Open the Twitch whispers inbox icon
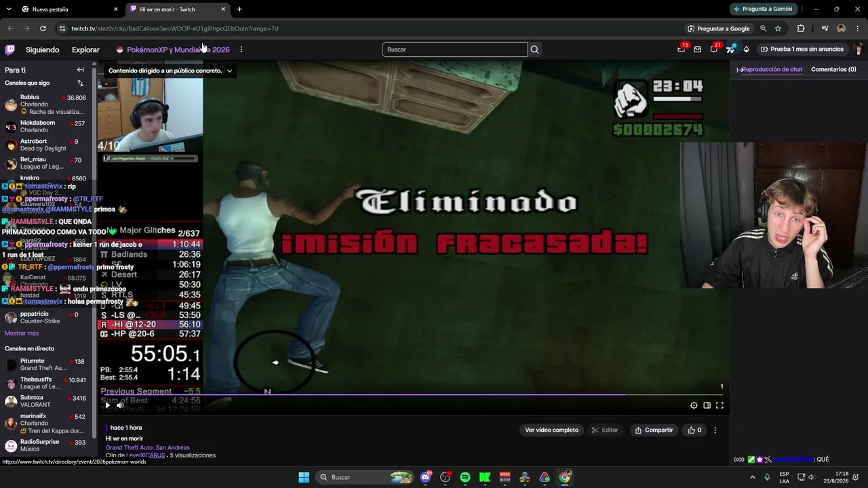The image size is (868, 488). (x=697, y=49)
